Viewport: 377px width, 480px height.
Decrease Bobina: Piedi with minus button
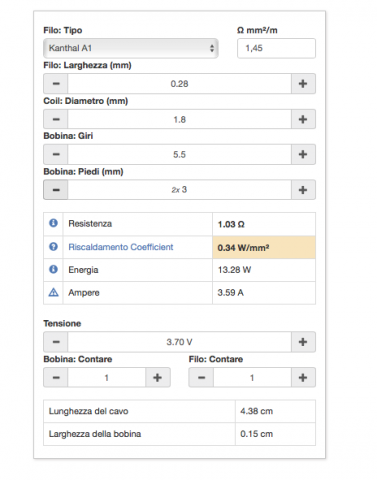click(56, 190)
